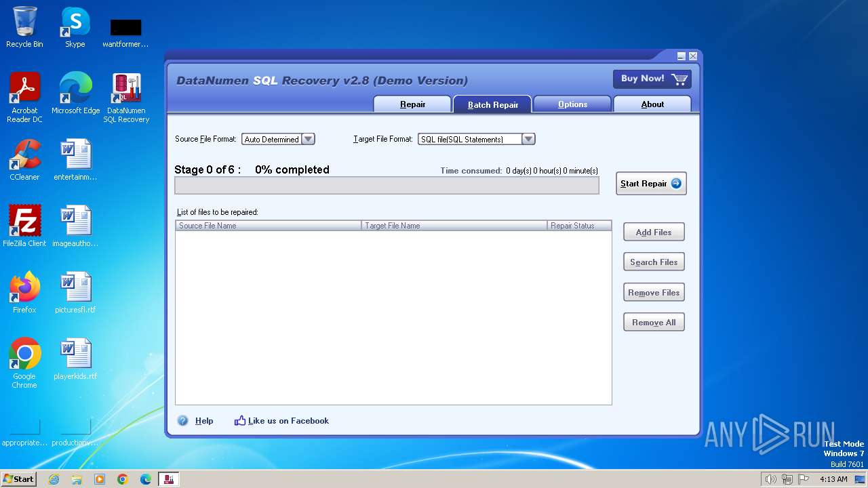Open the About tab
The width and height of the screenshot is (868, 488).
652,104
